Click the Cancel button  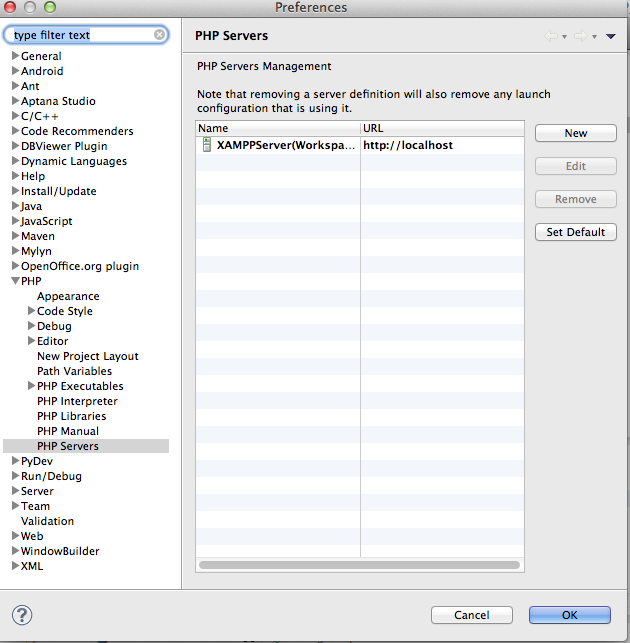click(472, 615)
